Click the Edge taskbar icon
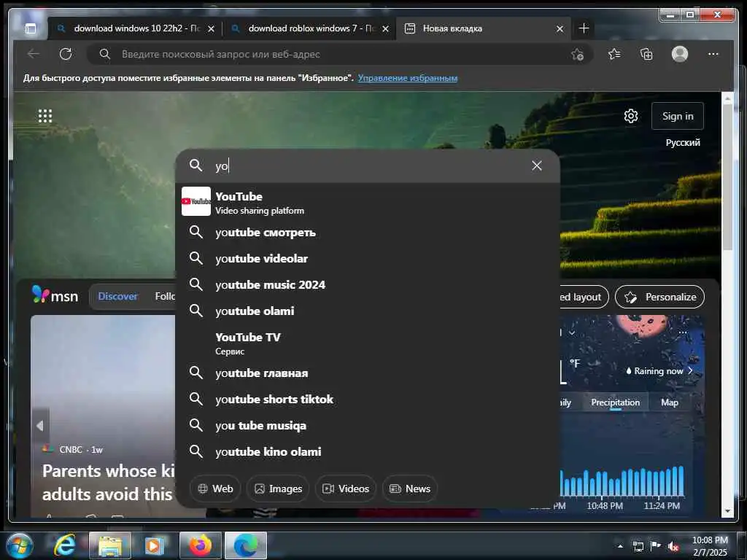The width and height of the screenshot is (747, 560). point(246,545)
